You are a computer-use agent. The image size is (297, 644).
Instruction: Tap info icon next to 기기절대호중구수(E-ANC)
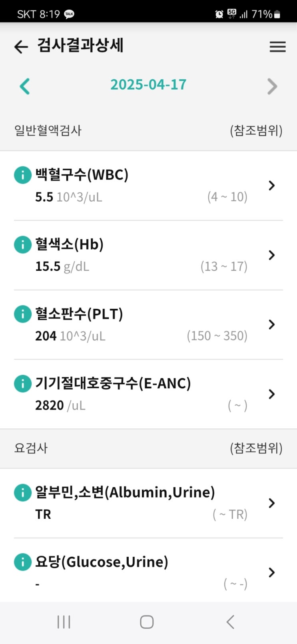tap(23, 384)
